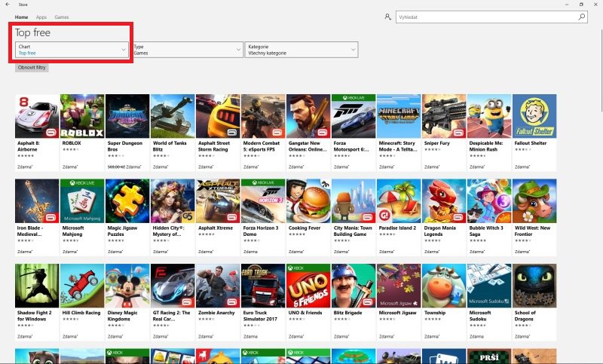Open Asphalt 8: Airborne game tile

(x=37, y=116)
